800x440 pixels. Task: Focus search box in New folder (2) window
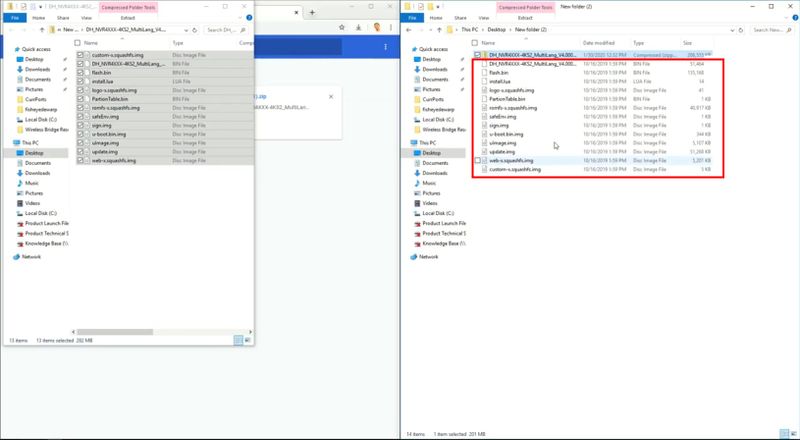[771, 30]
